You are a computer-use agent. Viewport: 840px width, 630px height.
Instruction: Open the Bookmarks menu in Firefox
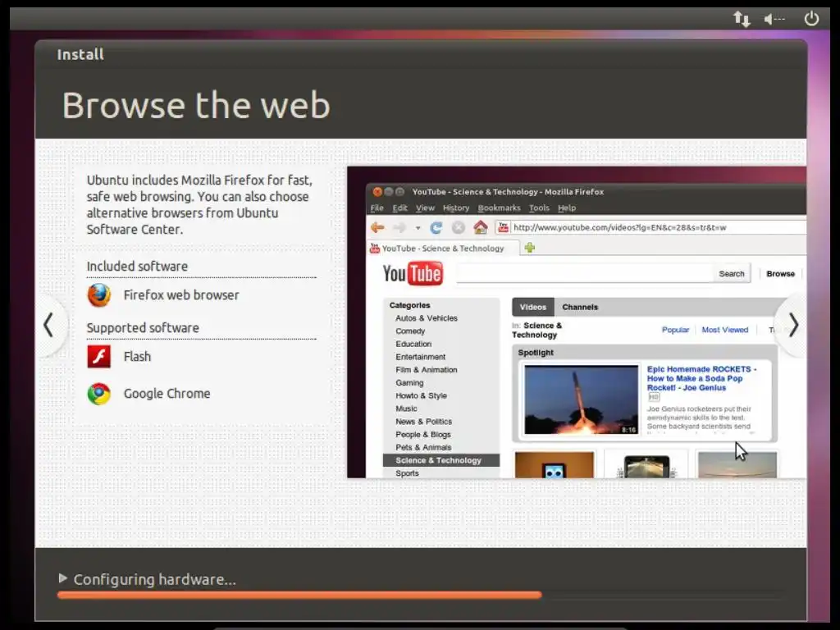tap(499, 208)
